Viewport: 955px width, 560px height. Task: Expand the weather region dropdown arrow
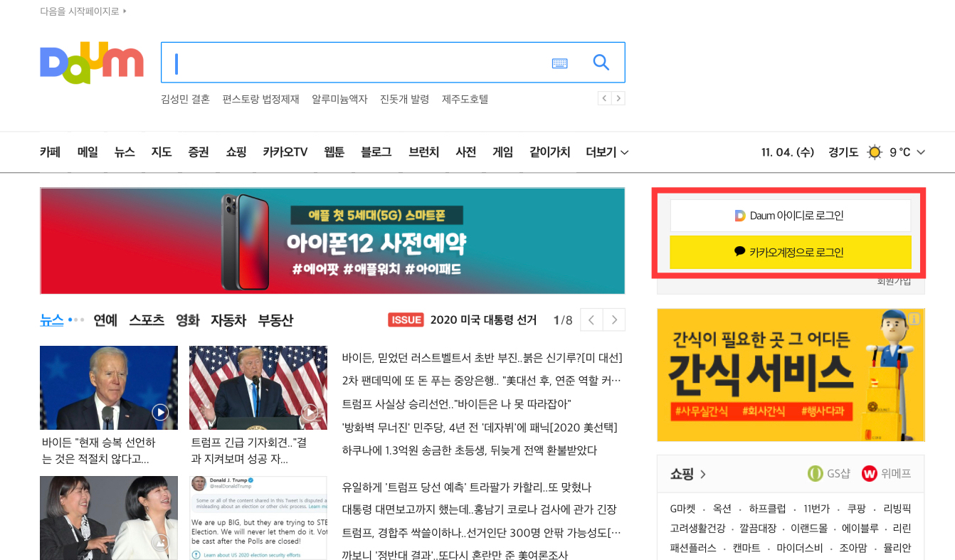click(x=921, y=152)
